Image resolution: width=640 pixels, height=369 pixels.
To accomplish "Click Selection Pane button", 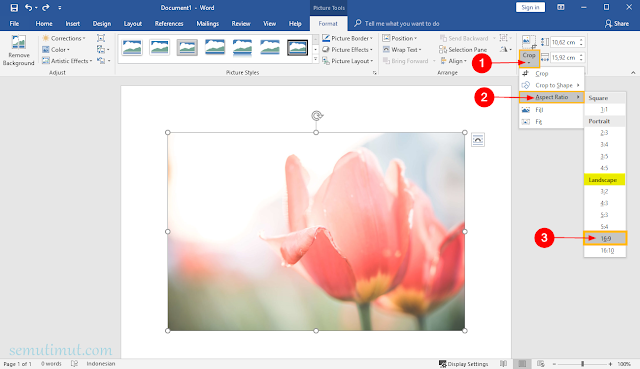I will click(463, 49).
